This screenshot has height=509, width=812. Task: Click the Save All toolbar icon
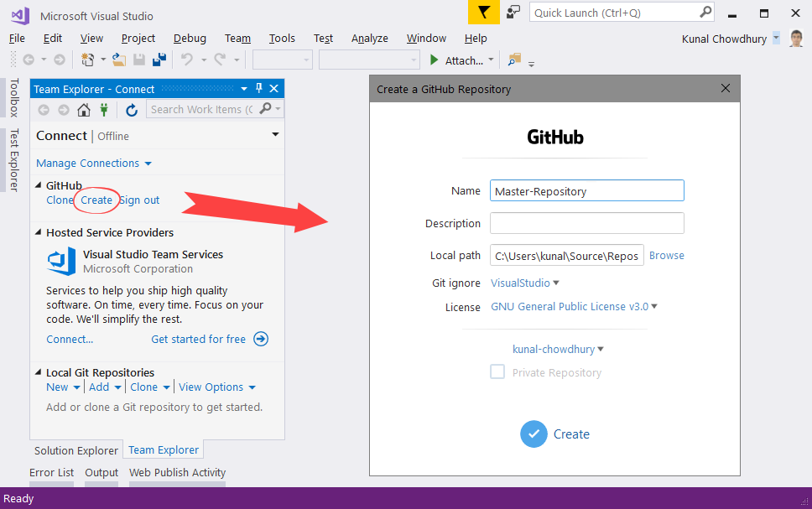(x=159, y=60)
